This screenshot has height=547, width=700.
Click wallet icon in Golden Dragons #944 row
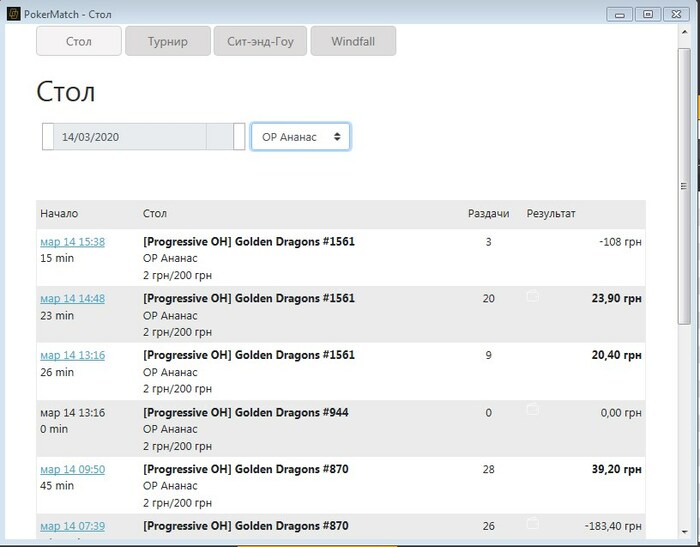point(533,409)
